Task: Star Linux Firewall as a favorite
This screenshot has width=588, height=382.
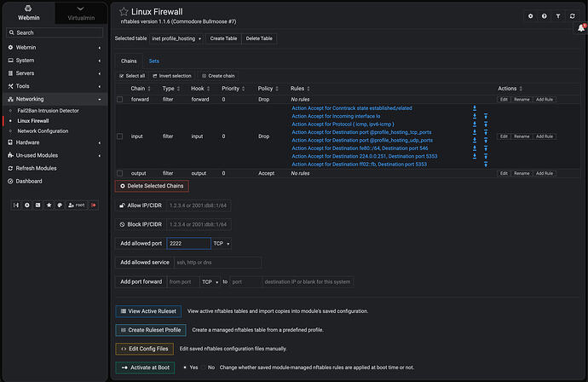Action: click(x=124, y=12)
